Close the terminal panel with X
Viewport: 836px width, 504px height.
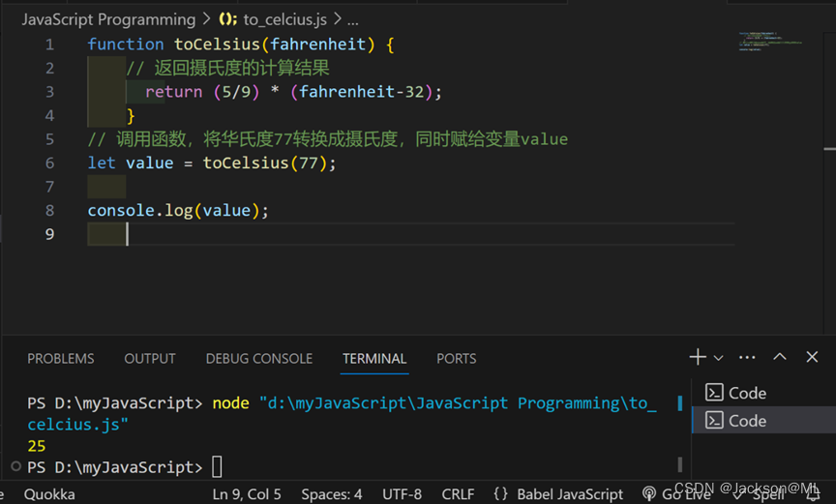click(812, 357)
